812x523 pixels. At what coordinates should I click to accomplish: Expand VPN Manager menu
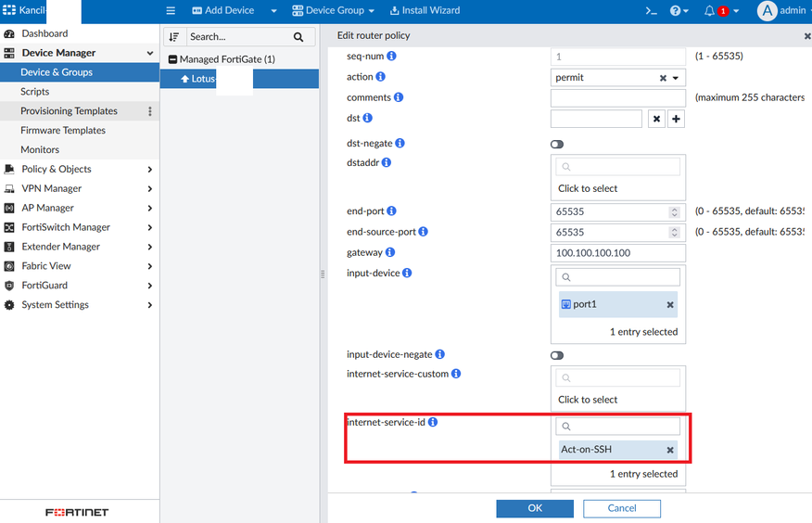pyautogui.click(x=149, y=188)
